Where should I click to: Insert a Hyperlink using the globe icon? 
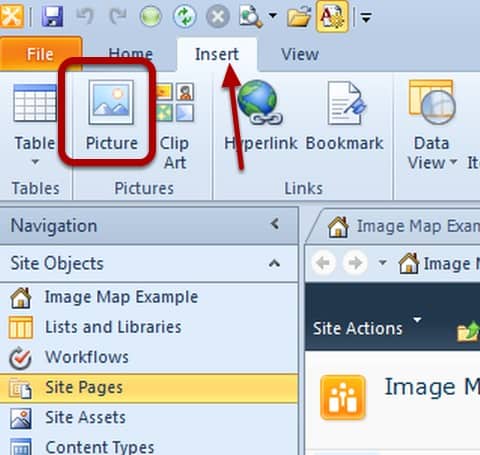[x=261, y=115]
